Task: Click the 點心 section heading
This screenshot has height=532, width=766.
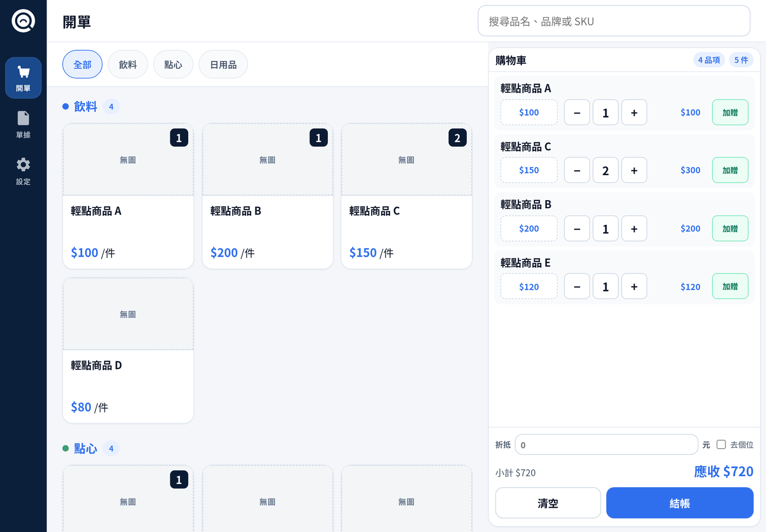Action: click(x=85, y=448)
